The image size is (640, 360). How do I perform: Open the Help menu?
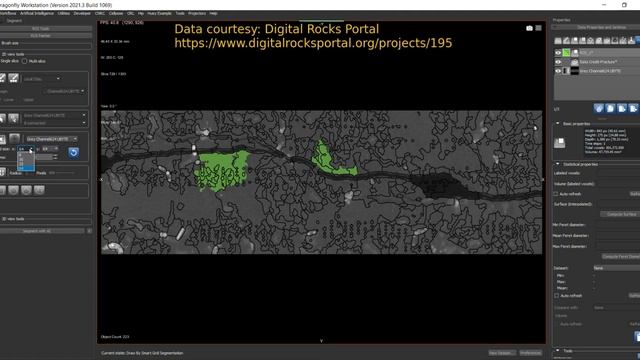(213, 13)
